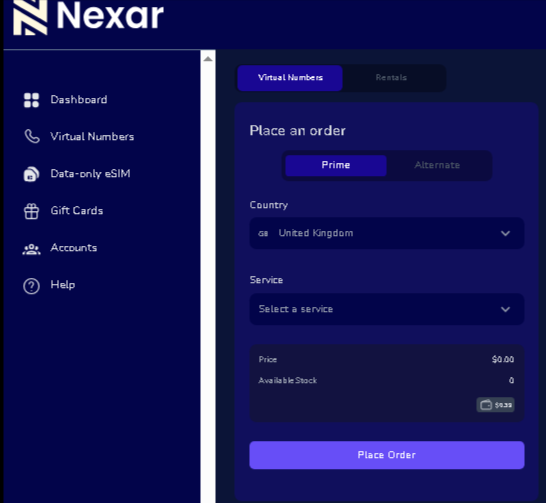This screenshot has height=503, width=546.
Task: Click the Place an order heading
Action: pyautogui.click(x=298, y=131)
